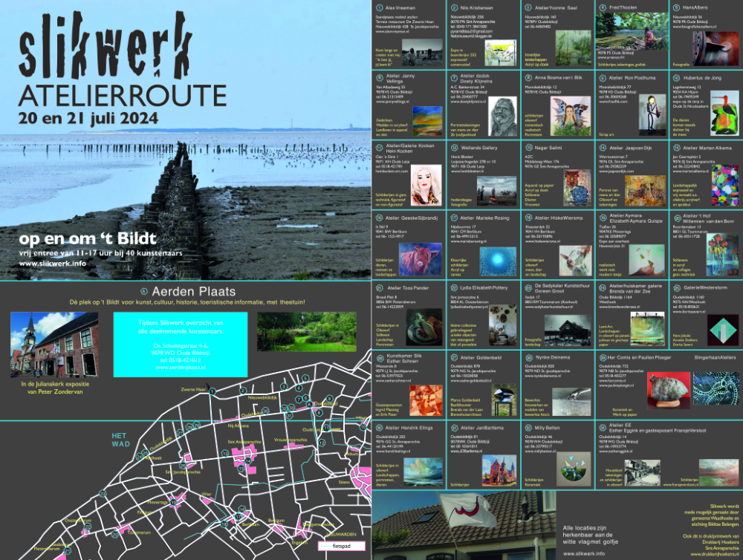Open the teal diamond image of Galerie Westerstorm
743x560 pixels.
pyautogui.click(x=722, y=331)
